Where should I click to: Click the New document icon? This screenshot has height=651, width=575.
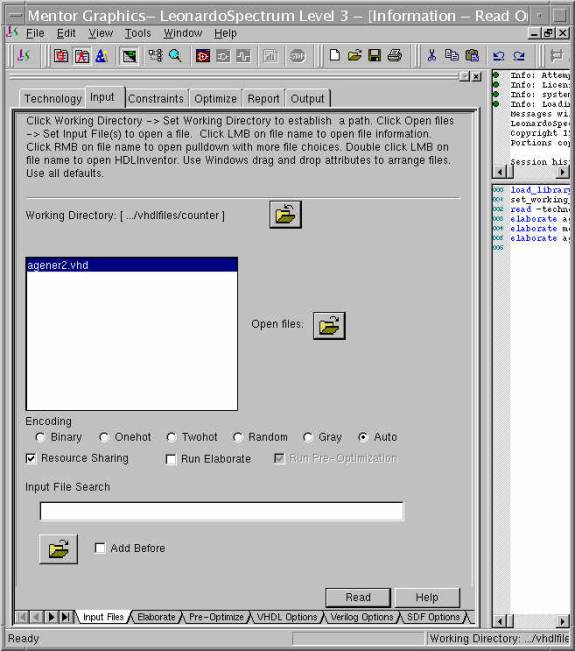click(x=335, y=56)
